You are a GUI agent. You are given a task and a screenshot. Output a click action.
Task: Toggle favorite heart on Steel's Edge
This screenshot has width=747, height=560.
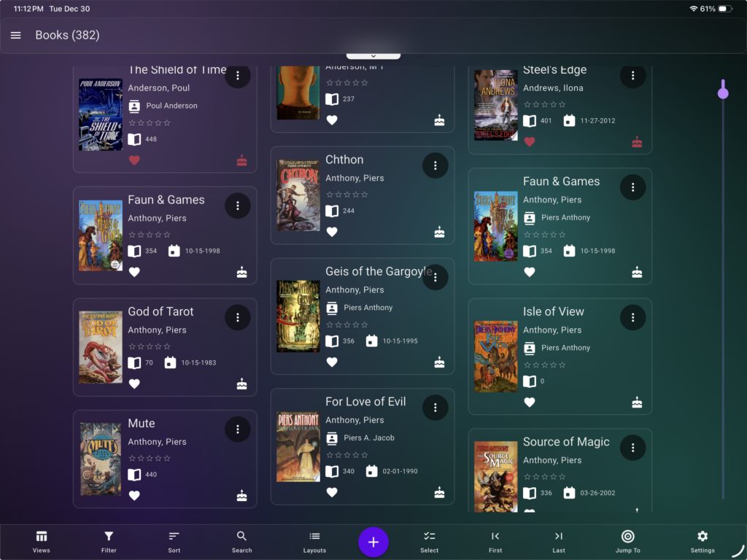coord(530,142)
